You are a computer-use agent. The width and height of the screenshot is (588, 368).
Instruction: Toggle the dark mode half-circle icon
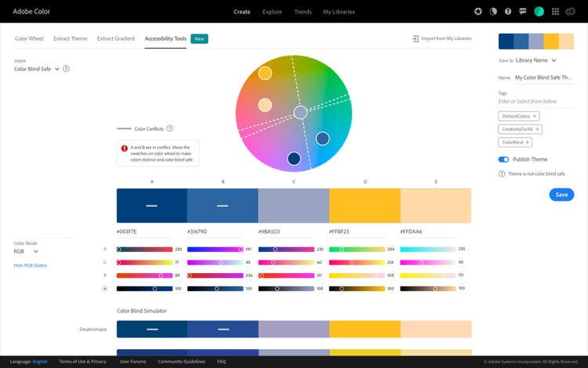pos(493,11)
